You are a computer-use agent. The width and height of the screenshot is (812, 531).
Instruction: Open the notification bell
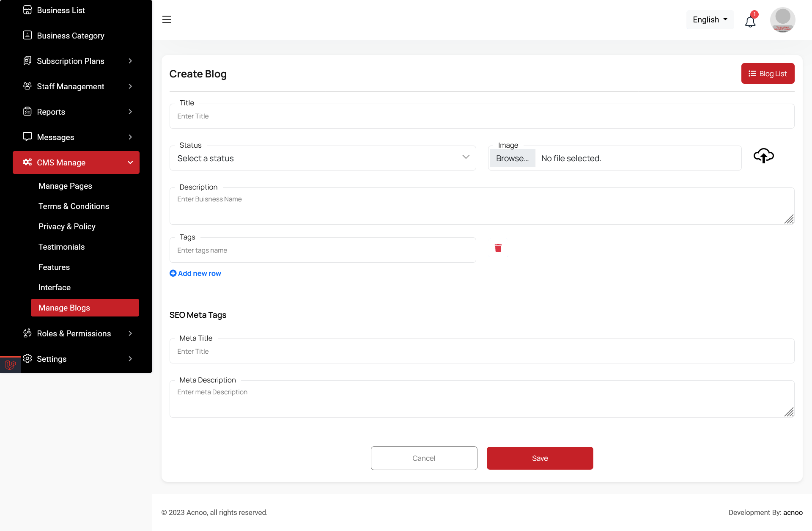pos(750,21)
